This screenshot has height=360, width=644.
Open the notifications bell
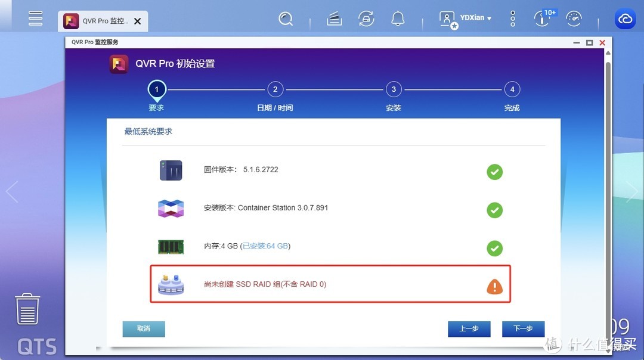398,18
